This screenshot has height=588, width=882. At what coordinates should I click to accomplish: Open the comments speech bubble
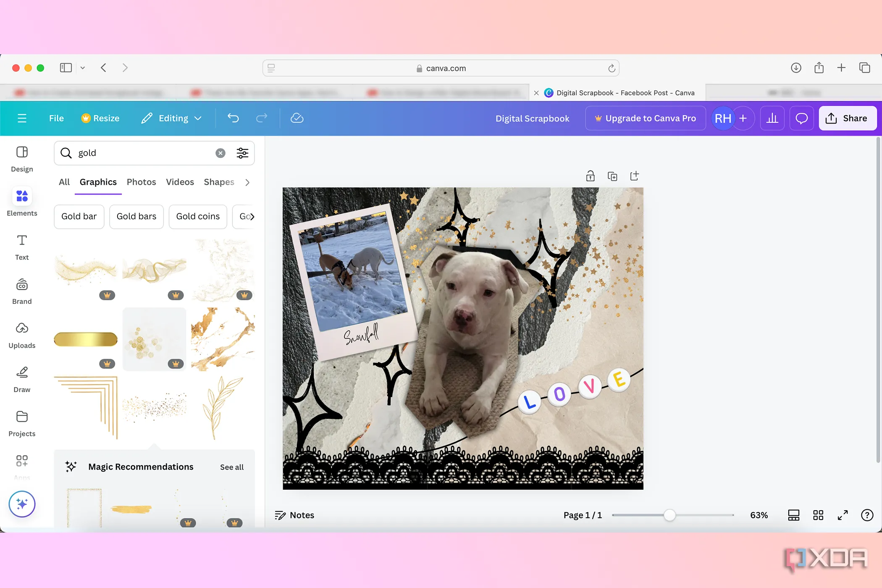tap(802, 118)
